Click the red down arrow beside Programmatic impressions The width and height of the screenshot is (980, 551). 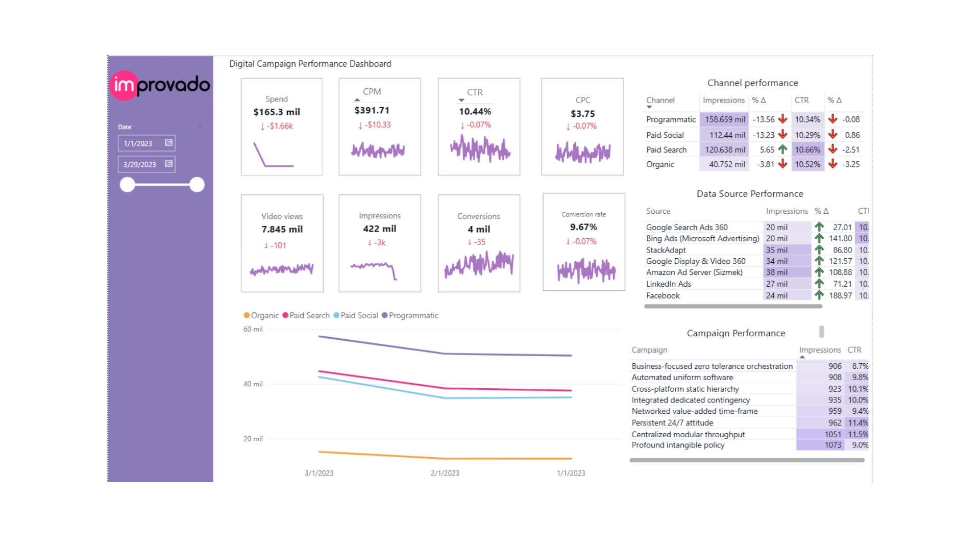pyautogui.click(x=782, y=119)
